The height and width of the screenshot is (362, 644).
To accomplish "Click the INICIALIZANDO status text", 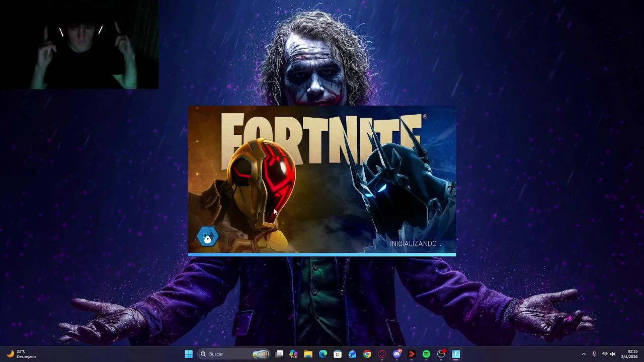I will pos(413,243).
